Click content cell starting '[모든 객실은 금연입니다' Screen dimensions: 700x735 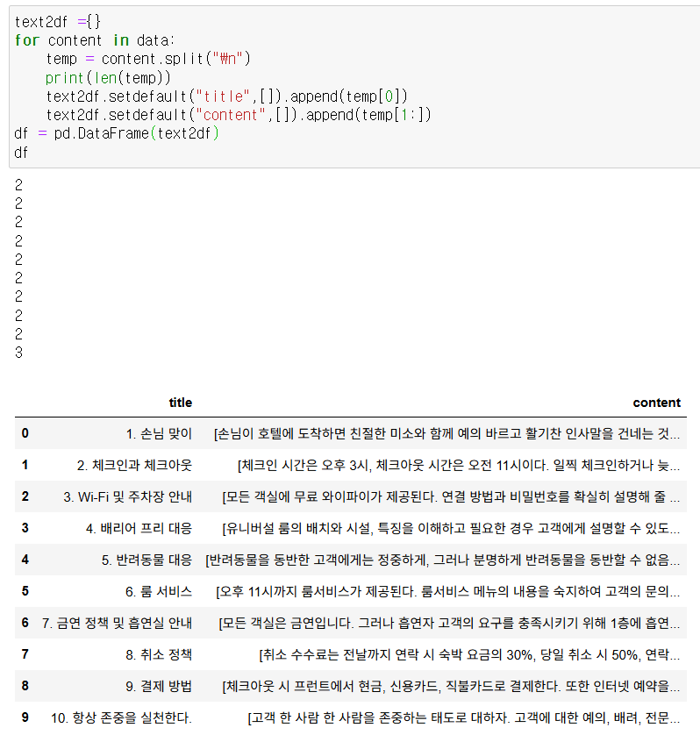click(x=449, y=623)
